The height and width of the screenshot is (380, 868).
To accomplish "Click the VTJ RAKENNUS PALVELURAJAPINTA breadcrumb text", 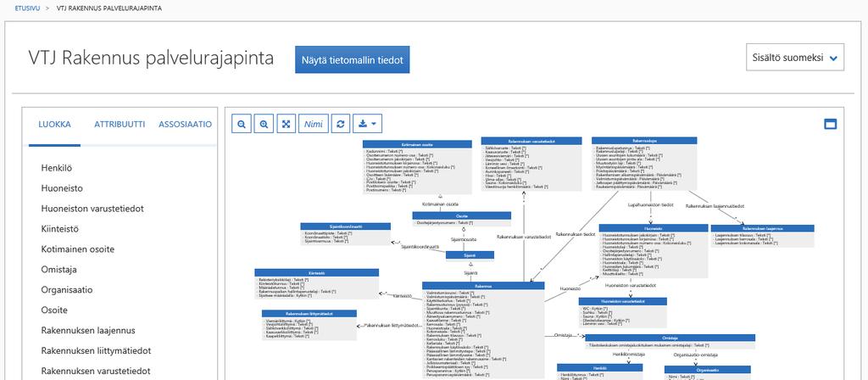I will [x=109, y=8].
